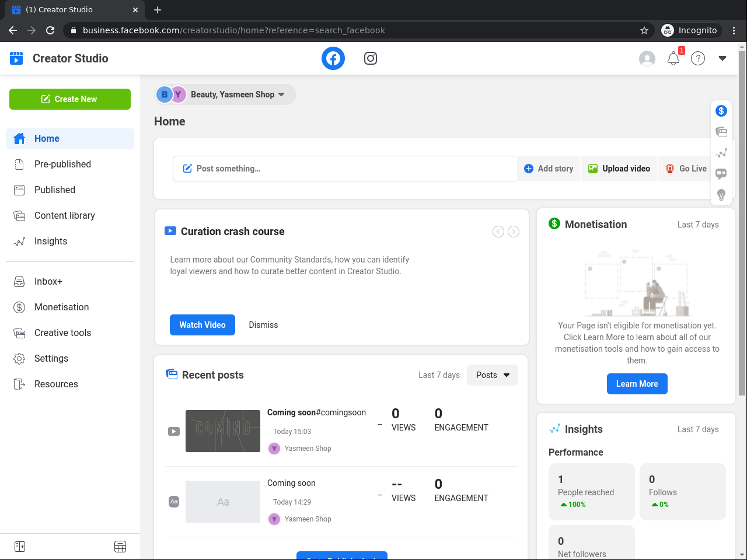Bookmark page with star icon
The image size is (747, 560).
[x=644, y=30]
